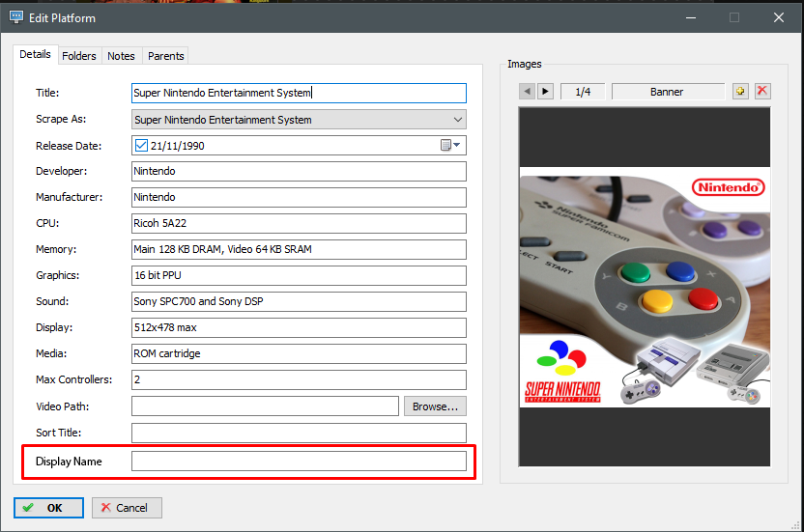Screen dimensions: 804x532
Task: Add a new image with the star icon
Action: point(740,91)
